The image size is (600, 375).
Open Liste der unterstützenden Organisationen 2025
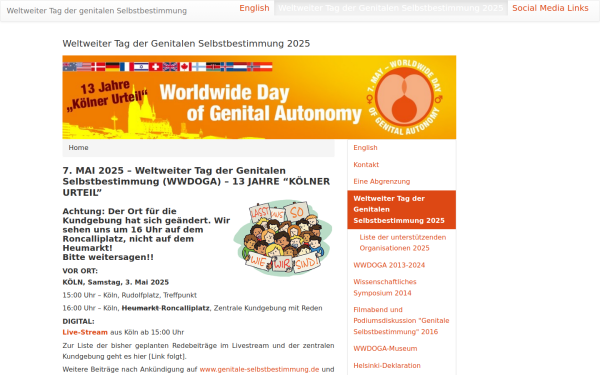pos(403,243)
